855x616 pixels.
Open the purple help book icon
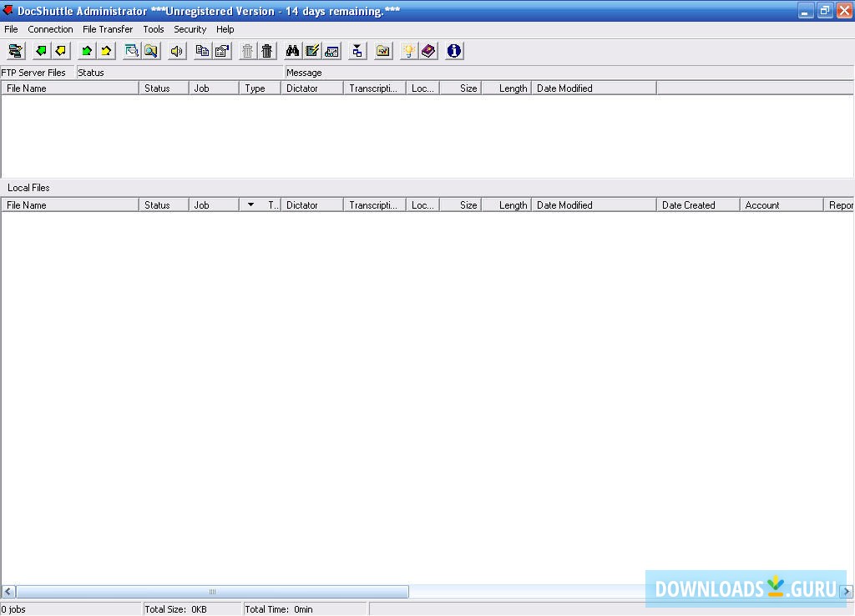pos(428,51)
